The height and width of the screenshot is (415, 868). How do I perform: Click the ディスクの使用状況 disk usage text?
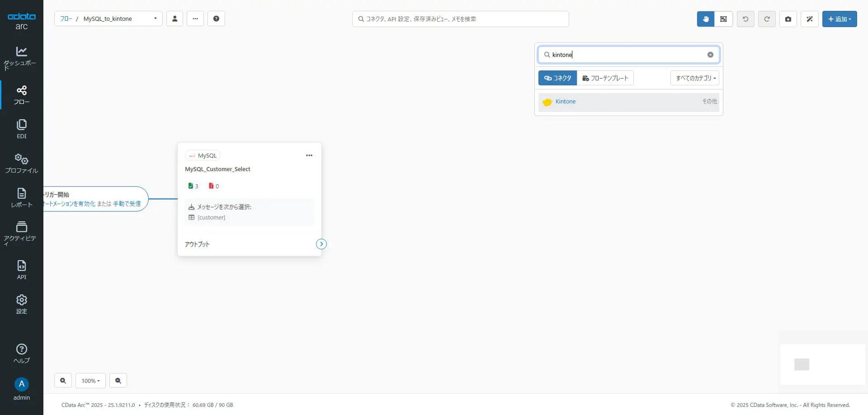(189, 405)
